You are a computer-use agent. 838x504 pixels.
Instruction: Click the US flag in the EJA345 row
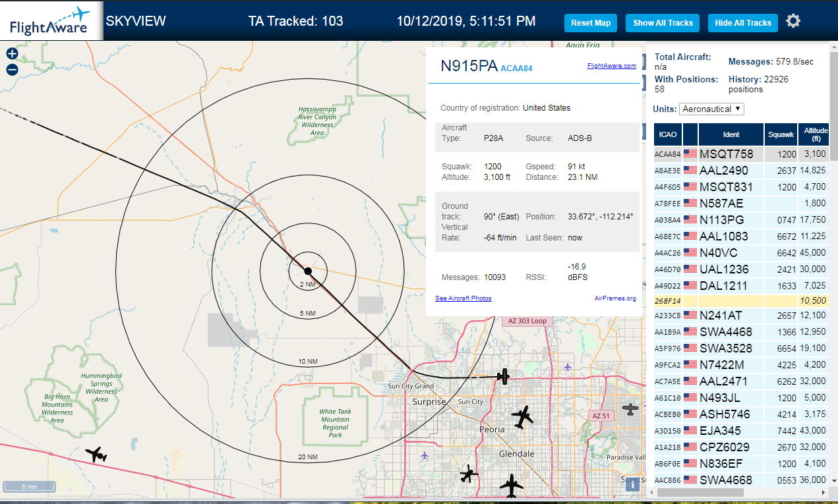coord(690,431)
